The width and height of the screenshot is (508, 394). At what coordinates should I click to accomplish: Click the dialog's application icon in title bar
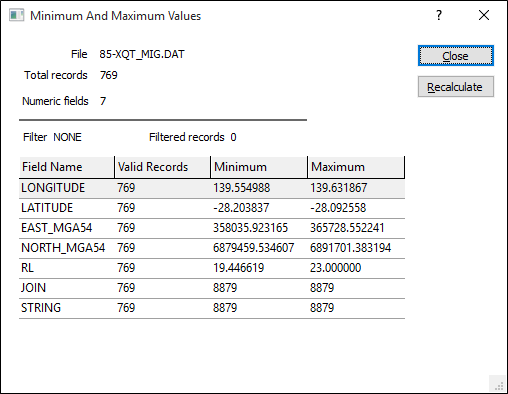coord(16,15)
